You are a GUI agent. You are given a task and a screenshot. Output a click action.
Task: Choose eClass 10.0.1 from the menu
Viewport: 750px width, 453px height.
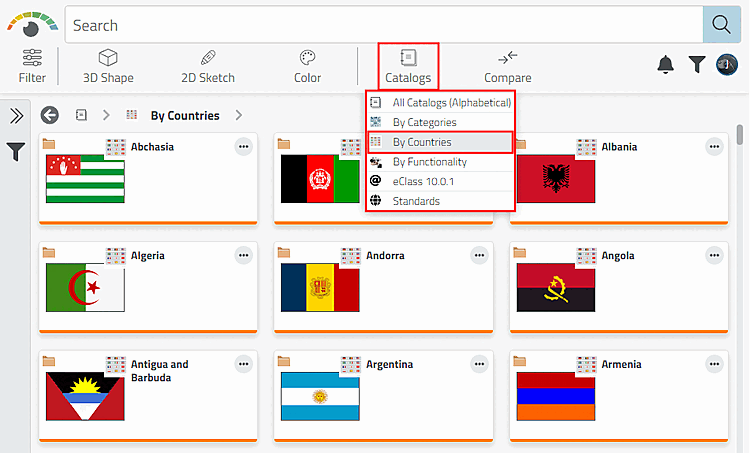pos(440,181)
